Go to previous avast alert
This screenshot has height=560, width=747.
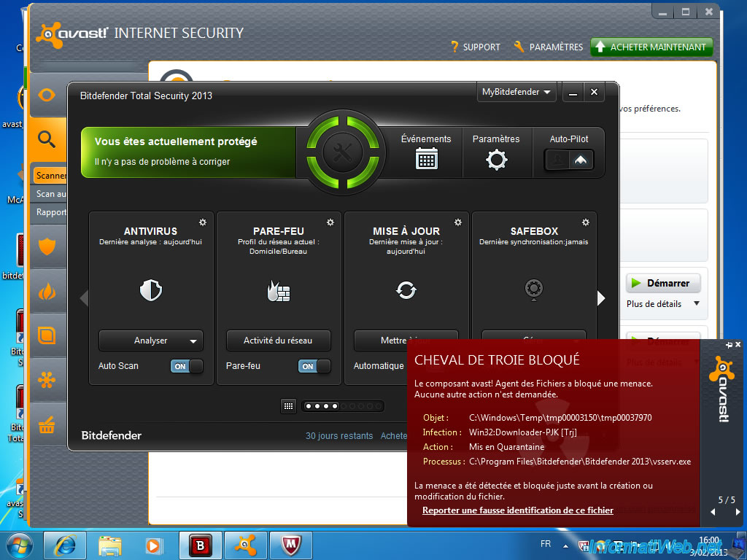[713, 512]
